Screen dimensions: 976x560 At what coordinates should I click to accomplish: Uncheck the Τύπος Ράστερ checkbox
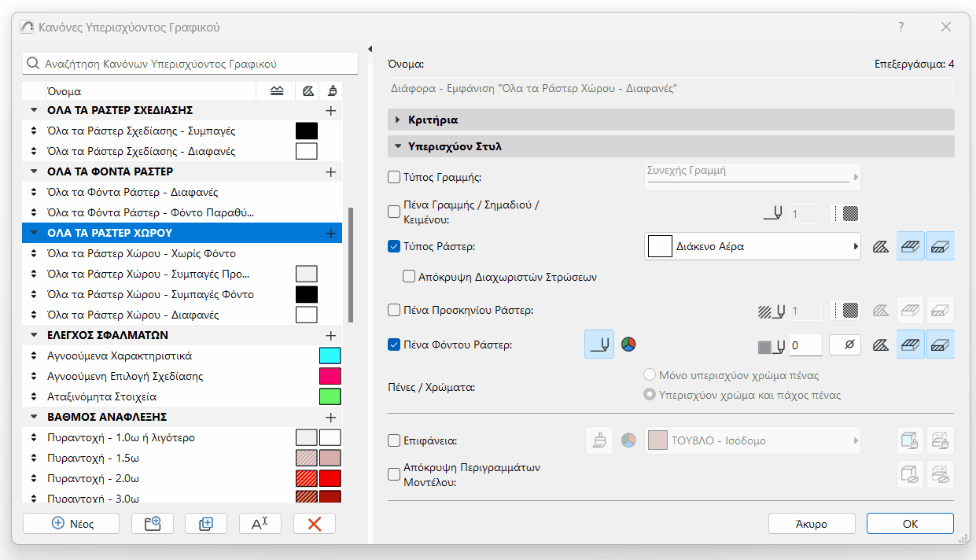tap(394, 246)
